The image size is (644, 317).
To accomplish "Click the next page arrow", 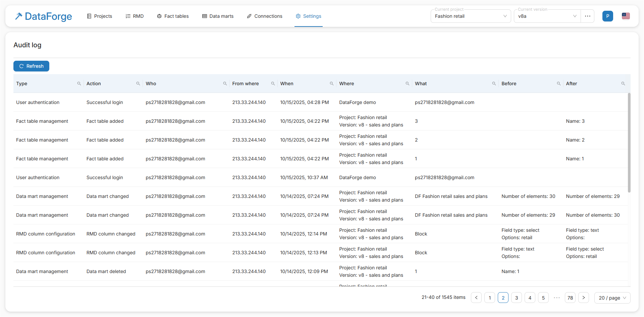I will [584, 298].
